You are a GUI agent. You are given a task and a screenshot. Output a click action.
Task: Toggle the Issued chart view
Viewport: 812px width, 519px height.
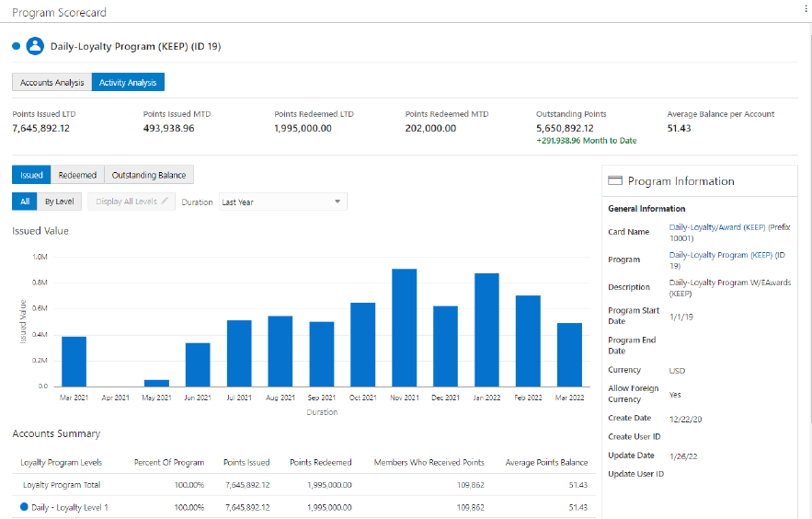click(x=31, y=175)
